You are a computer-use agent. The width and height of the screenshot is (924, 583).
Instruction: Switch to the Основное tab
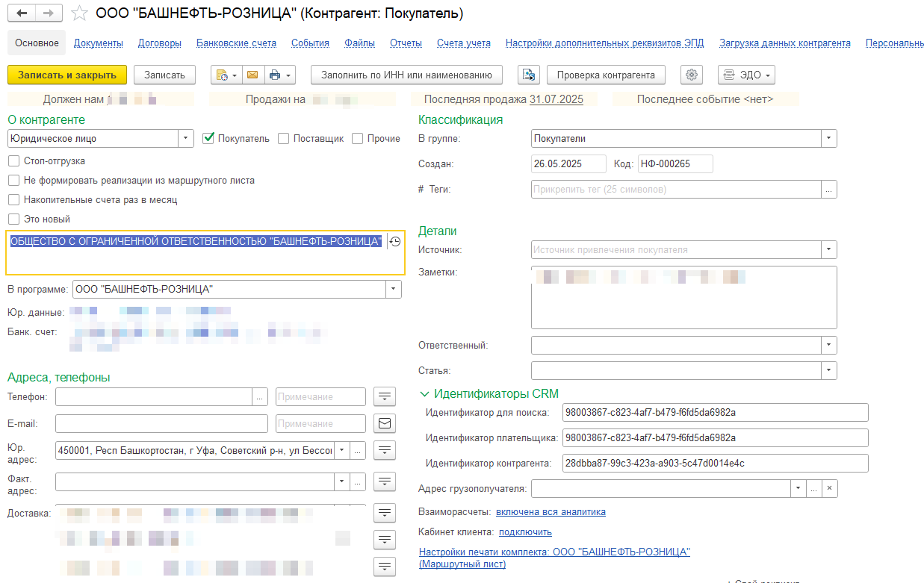pyautogui.click(x=37, y=43)
